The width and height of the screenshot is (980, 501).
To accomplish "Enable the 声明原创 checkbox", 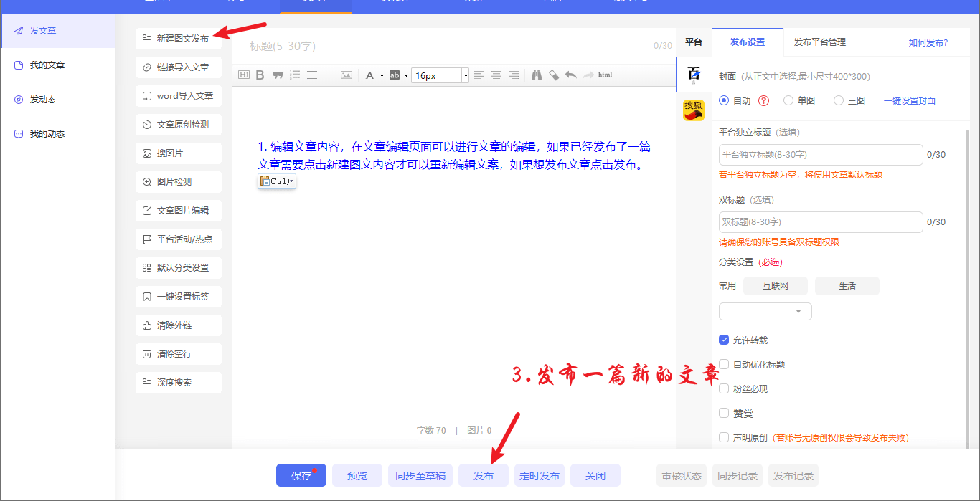I will [x=724, y=437].
